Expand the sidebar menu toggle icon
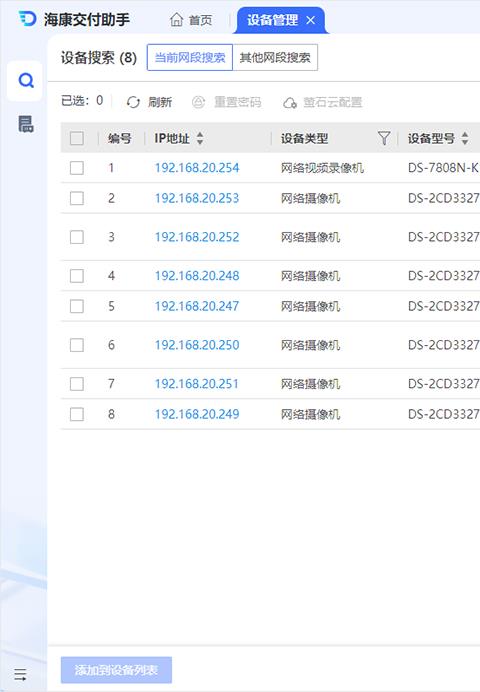The width and height of the screenshot is (480, 692). coord(20,674)
